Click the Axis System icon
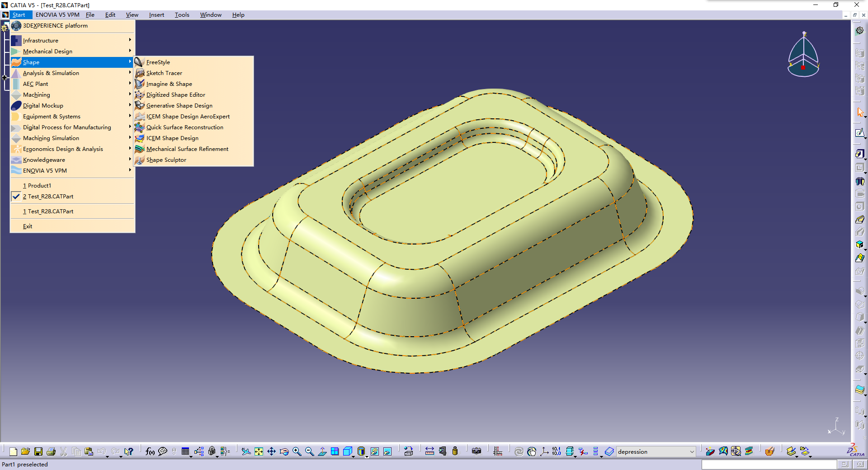The height and width of the screenshot is (470, 868). (x=544, y=451)
